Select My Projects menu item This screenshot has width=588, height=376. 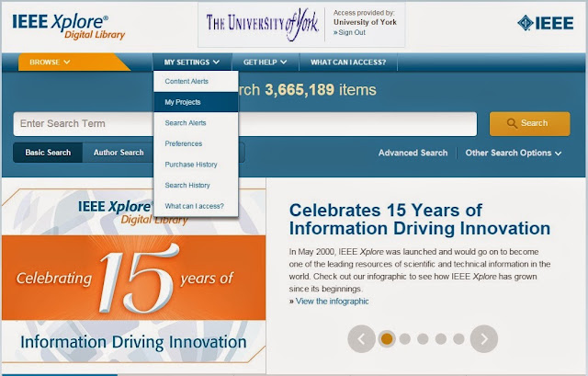click(x=196, y=102)
